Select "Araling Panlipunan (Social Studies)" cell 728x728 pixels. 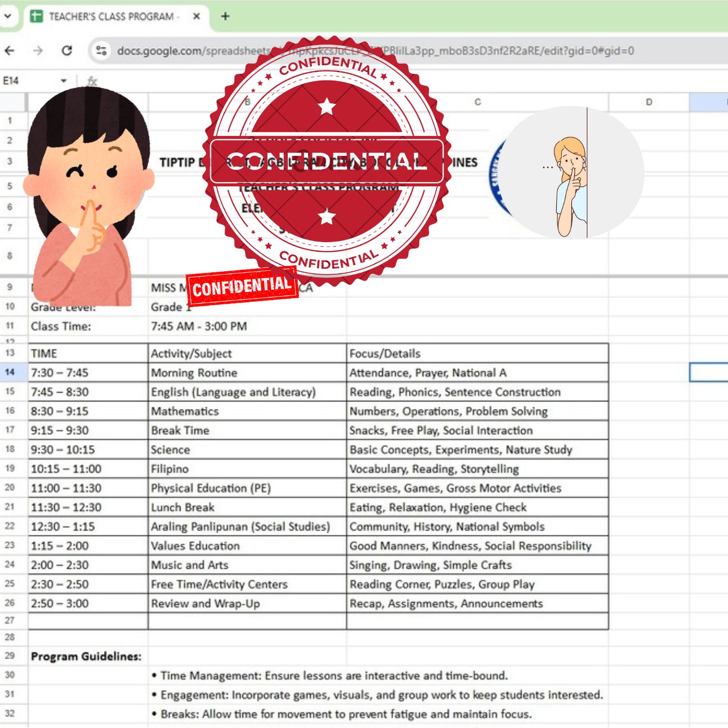tap(248, 526)
